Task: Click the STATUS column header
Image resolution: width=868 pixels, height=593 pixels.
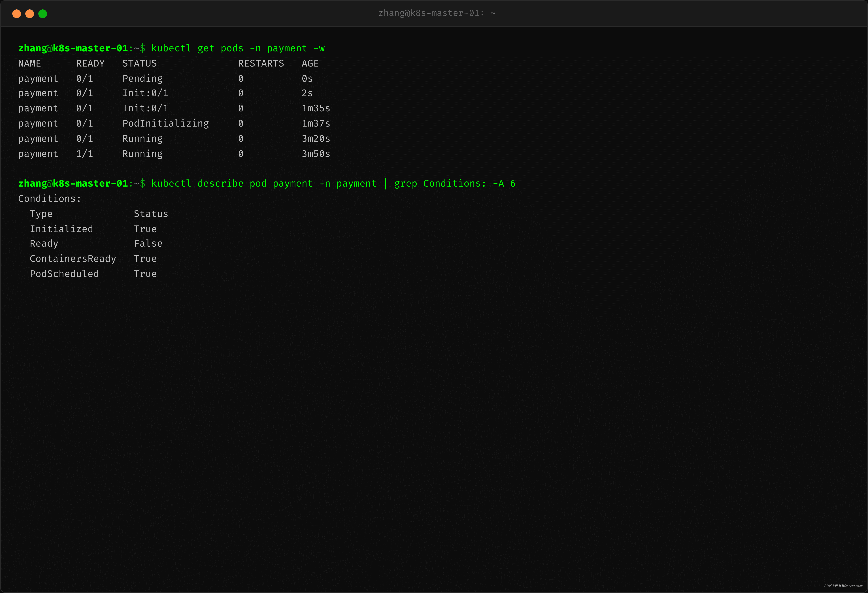Action: 139,63
